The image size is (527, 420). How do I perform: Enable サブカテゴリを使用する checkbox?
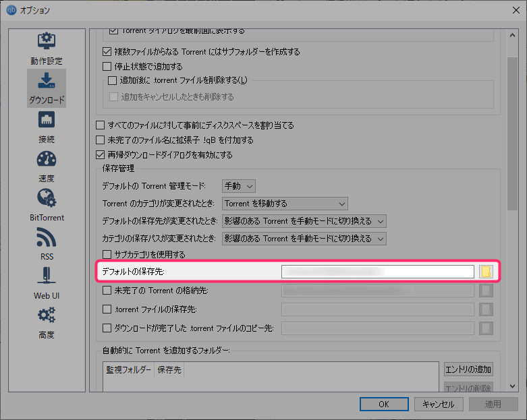point(107,254)
